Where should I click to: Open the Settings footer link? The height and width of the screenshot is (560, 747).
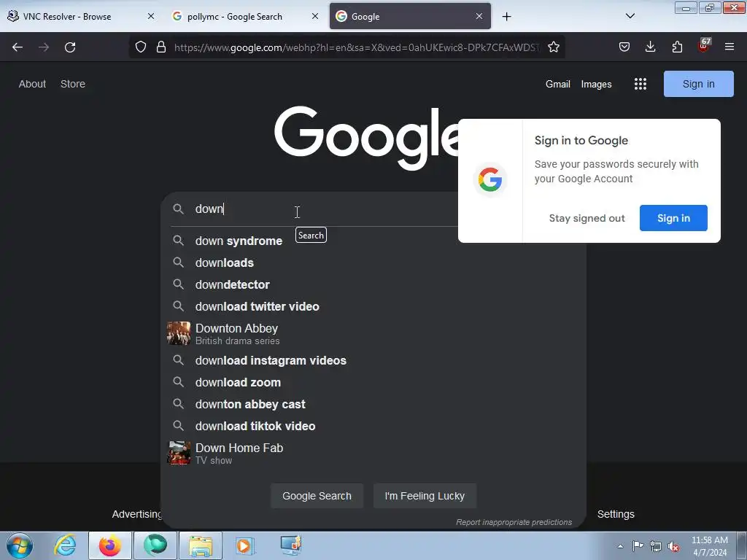coord(616,514)
